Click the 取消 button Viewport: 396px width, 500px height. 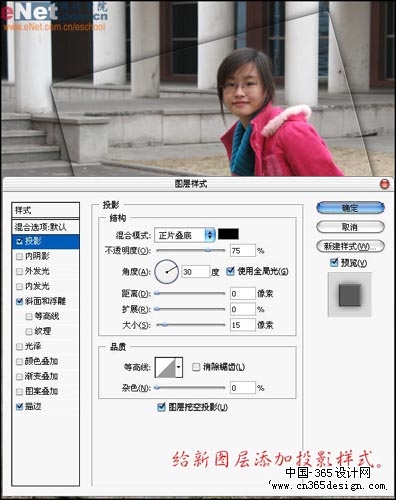(x=350, y=227)
